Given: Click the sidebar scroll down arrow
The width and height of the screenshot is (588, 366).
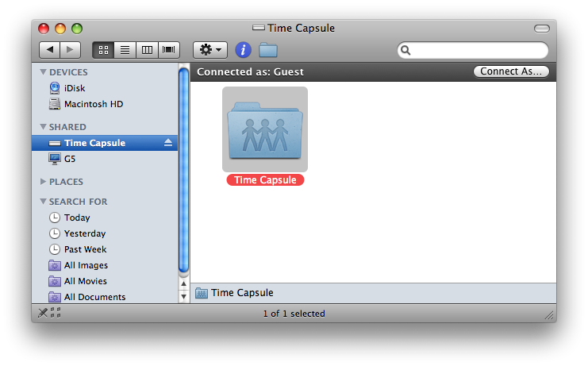Looking at the screenshot, I should pyautogui.click(x=184, y=297).
